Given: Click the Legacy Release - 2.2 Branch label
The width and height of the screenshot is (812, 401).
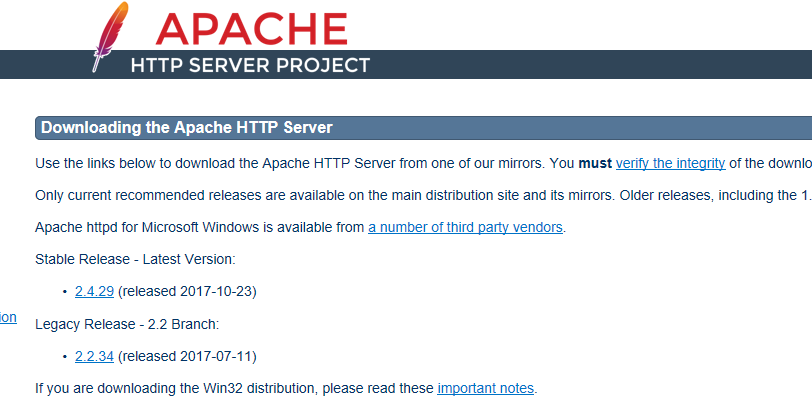Looking at the screenshot, I should pos(126,324).
